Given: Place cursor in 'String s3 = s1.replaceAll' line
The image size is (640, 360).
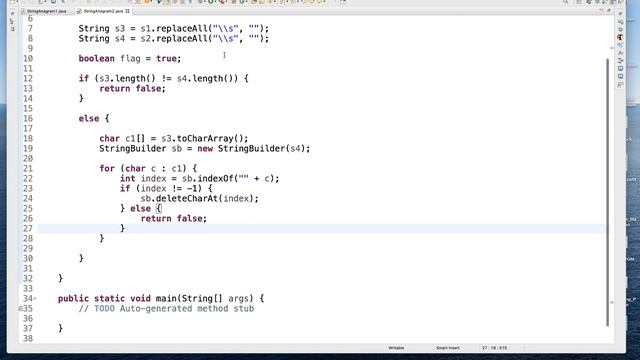Looking at the screenshot, I should [174, 29].
